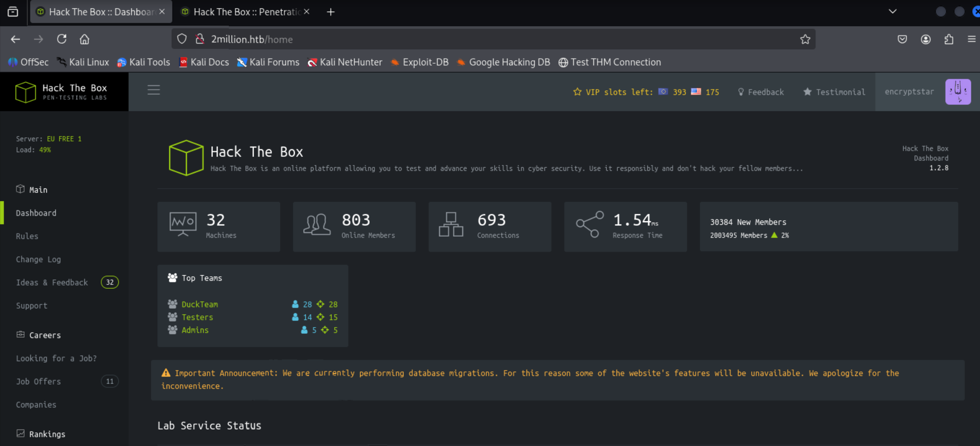Expand the Rankings sidebar section
Screen dimensions: 980x446
coord(47,434)
